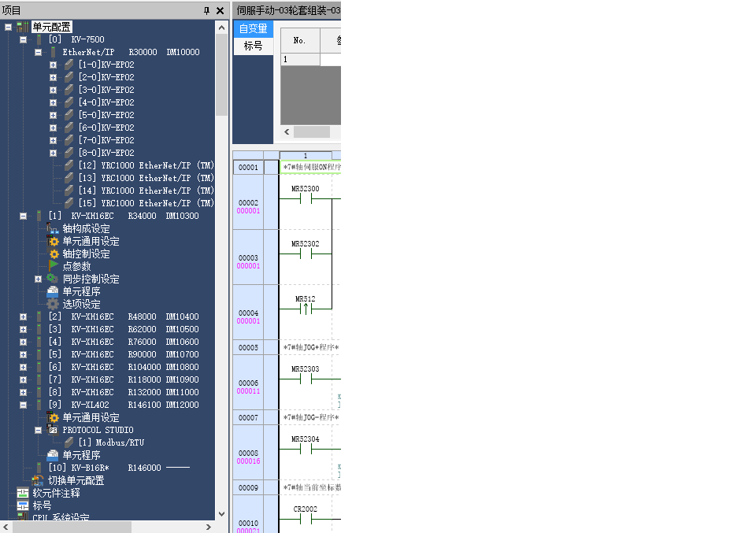The height and width of the screenshot is (533, 756).
Task: Select the 点参数 green flag icon
Action: [53, 266]
